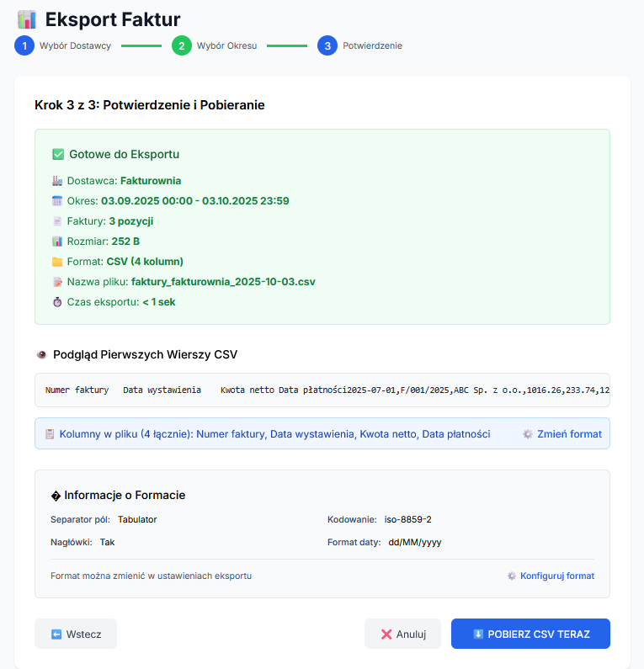Viewport: 644px width, 669px height.
Task: Go to step 1 Wybór Dostawcy
Action: pos(24,45)
